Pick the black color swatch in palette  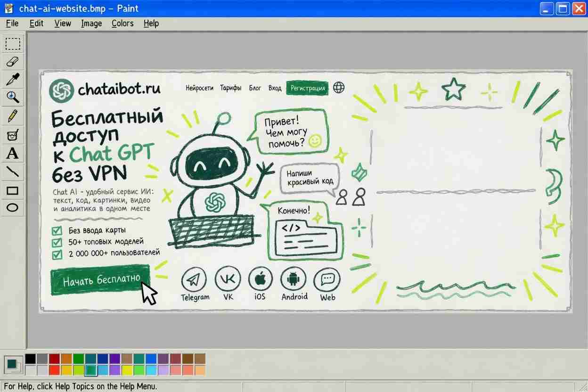click(30, 359)
